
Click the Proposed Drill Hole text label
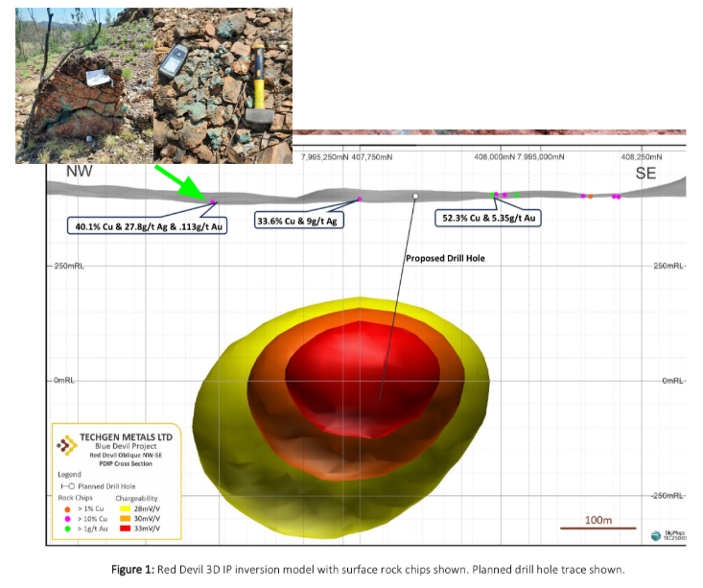(x=445, y=258)
